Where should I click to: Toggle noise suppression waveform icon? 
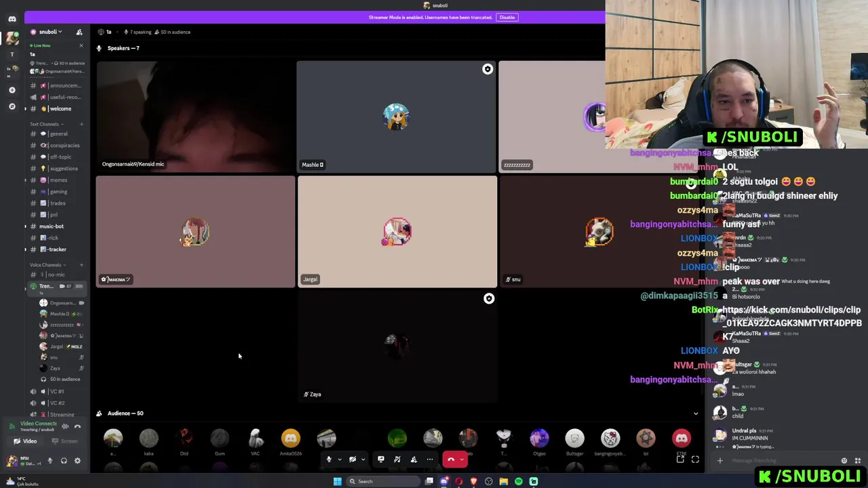(x=65, y=426)
